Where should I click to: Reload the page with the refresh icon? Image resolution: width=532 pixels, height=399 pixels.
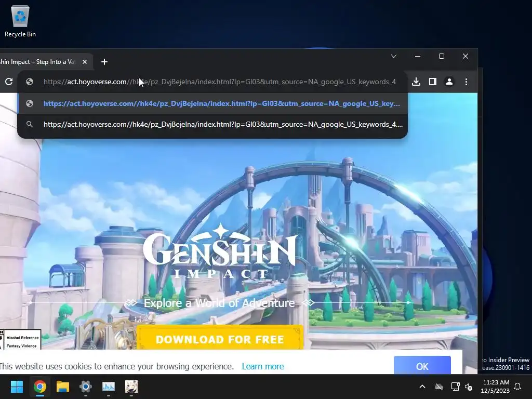9,82
